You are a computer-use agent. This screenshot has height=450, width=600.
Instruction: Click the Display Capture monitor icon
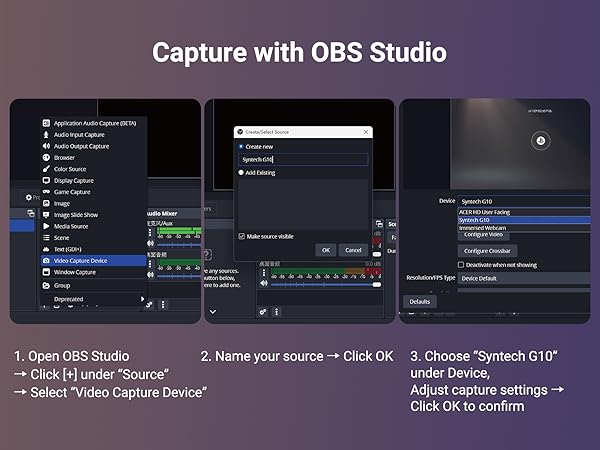coord(46,180)
